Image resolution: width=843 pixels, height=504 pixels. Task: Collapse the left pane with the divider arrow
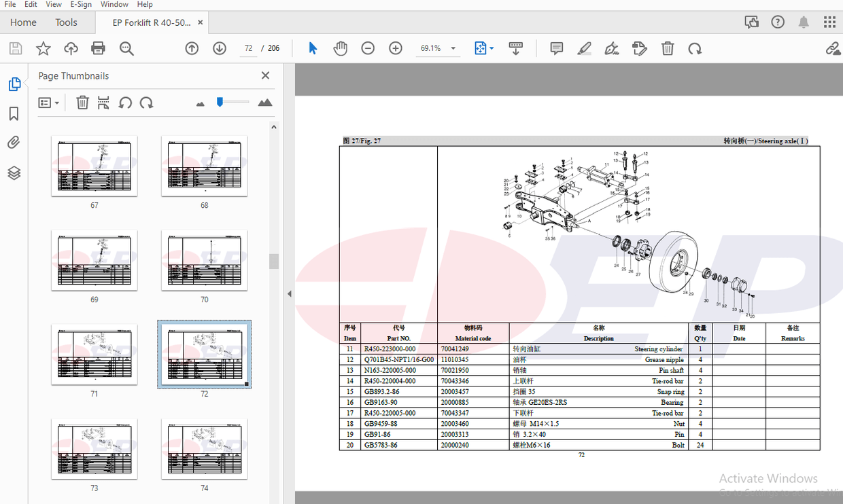[289, 294]
